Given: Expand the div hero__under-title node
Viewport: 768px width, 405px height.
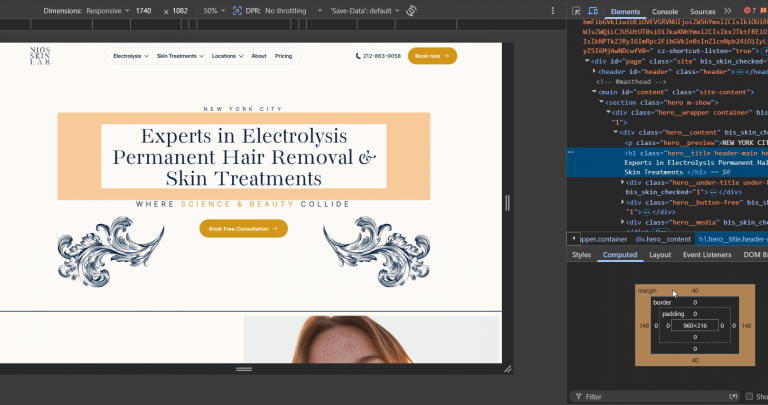Looking at the screenshot, I should point(623,182).
